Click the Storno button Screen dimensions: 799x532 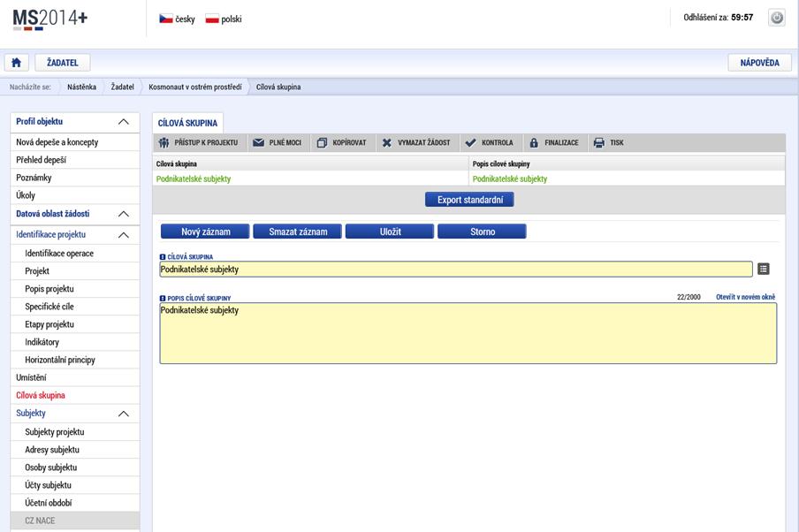(482, 232)
